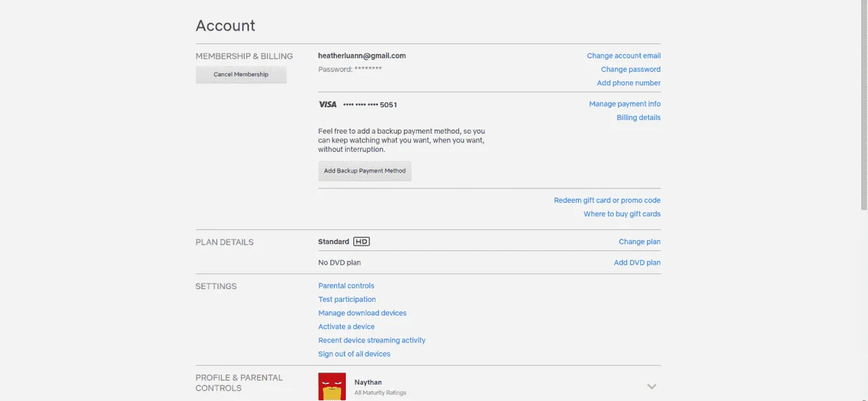Click the Password masked text
Viewport: 868px width, 401px height.
pos(350,69)
